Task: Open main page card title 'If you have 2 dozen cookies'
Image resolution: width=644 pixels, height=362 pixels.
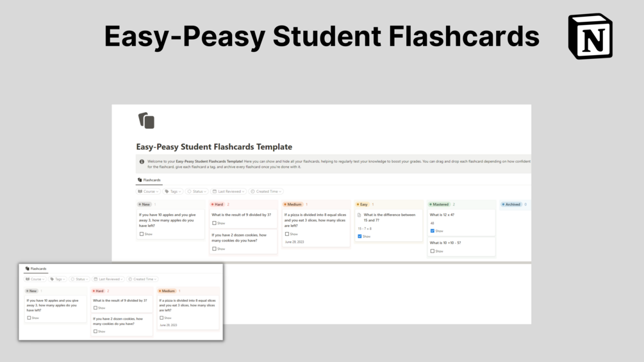Action: pos(239,238)
